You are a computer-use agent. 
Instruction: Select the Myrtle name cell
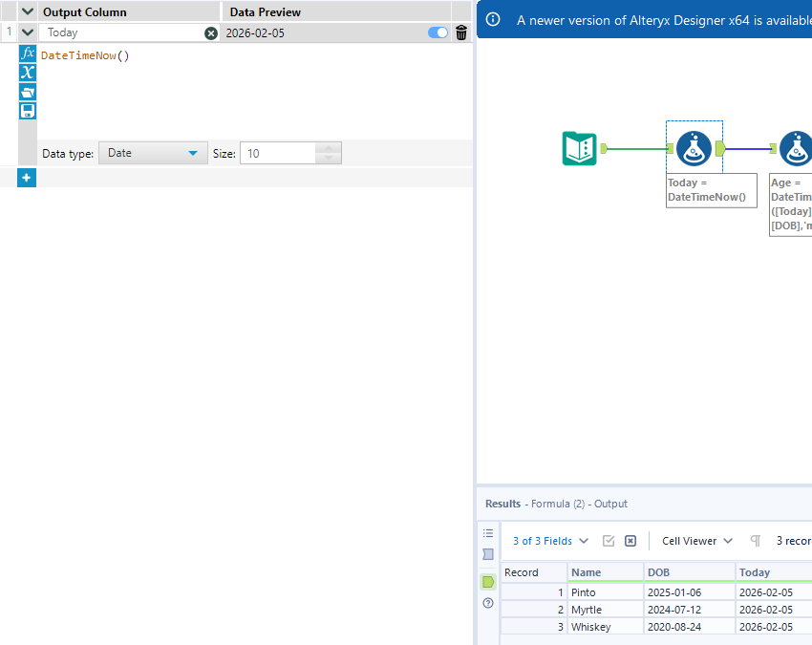coord(606,610)
